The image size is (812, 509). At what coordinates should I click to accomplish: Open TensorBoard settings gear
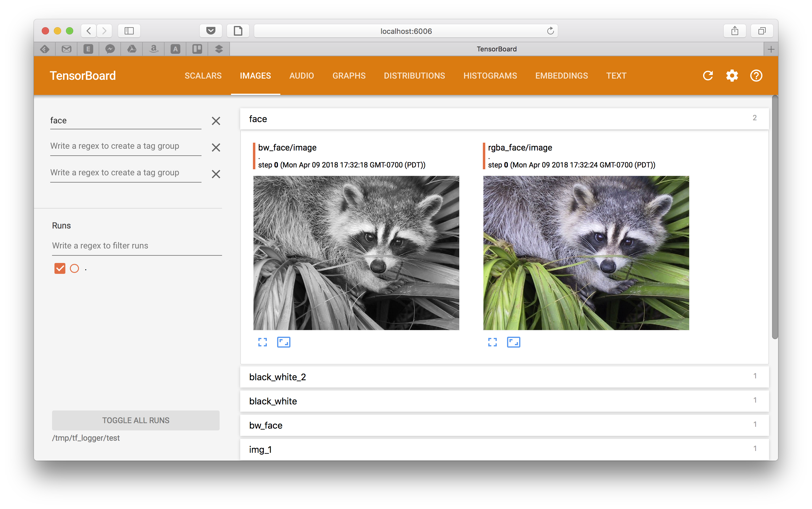point(732,76)
